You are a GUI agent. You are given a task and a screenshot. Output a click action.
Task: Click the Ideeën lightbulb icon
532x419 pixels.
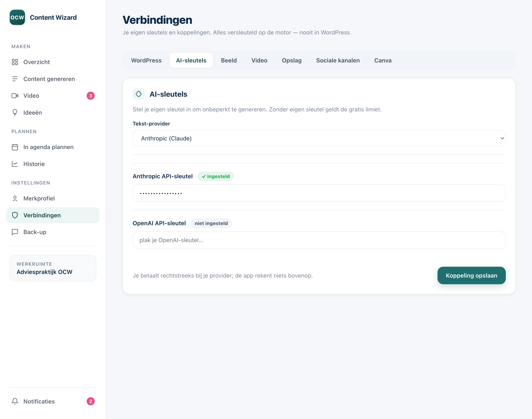[x=15, y=113]
